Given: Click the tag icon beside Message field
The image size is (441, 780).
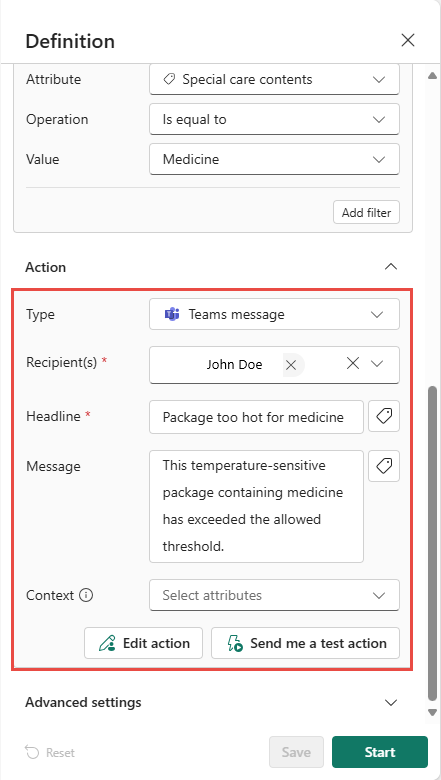Looking at the screenshot, I should 384,466.
